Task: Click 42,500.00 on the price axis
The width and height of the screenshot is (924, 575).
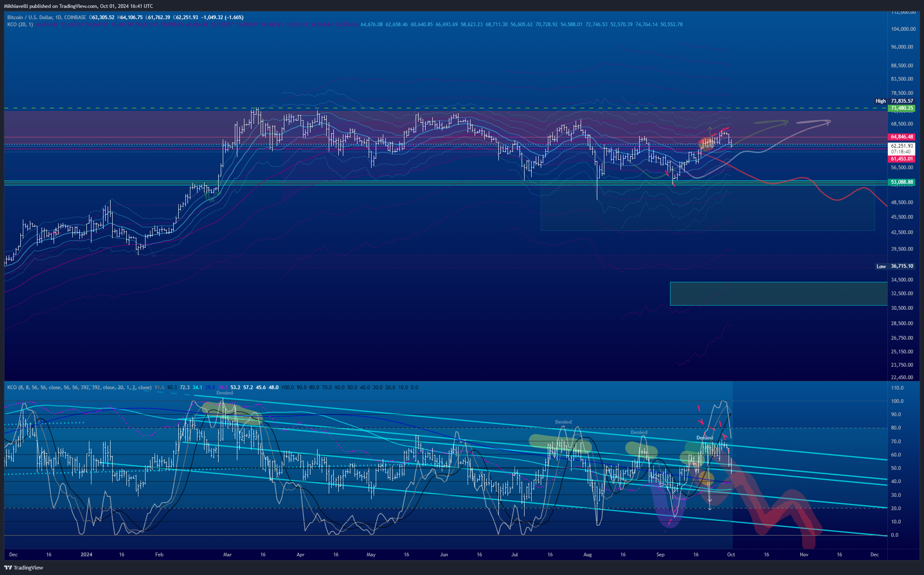Action: click(902, 232)
